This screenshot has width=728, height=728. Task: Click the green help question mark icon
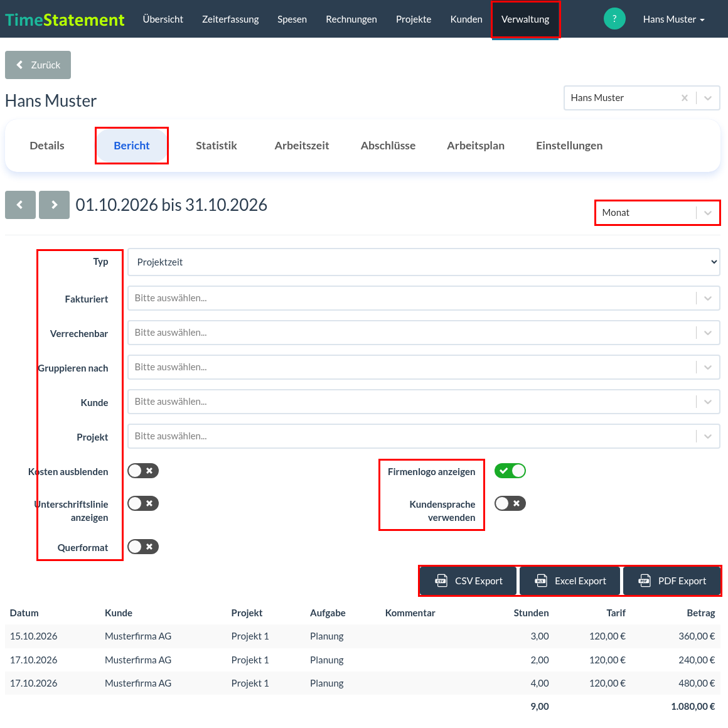pos(614,19)
